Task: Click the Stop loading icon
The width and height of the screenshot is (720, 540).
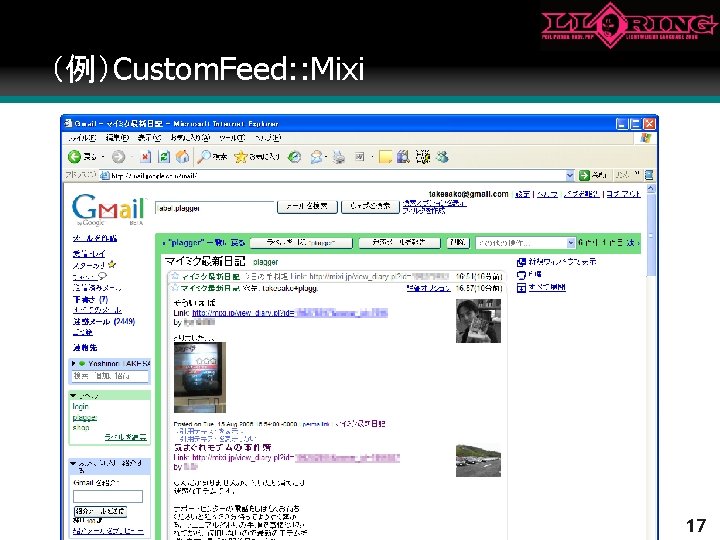Action: (146, 157)
